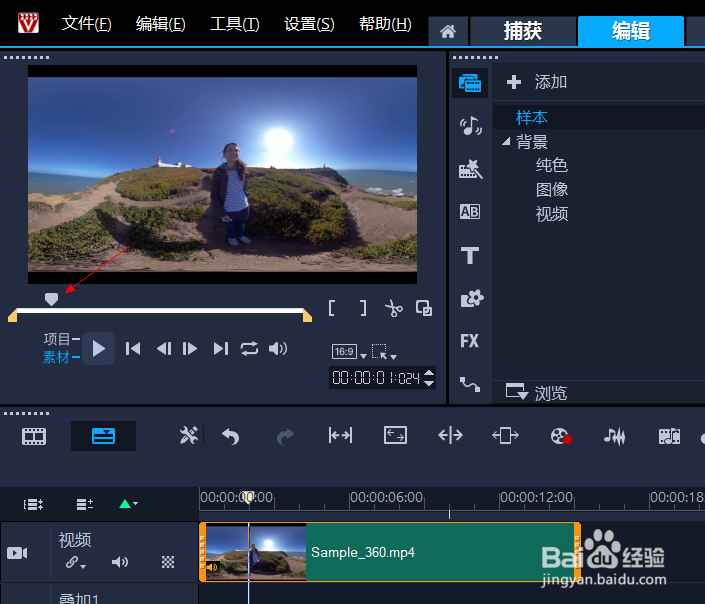Decrease the timecode with down arrow
The height and width of the screenshot is (604, 705).
pos(429,383)
